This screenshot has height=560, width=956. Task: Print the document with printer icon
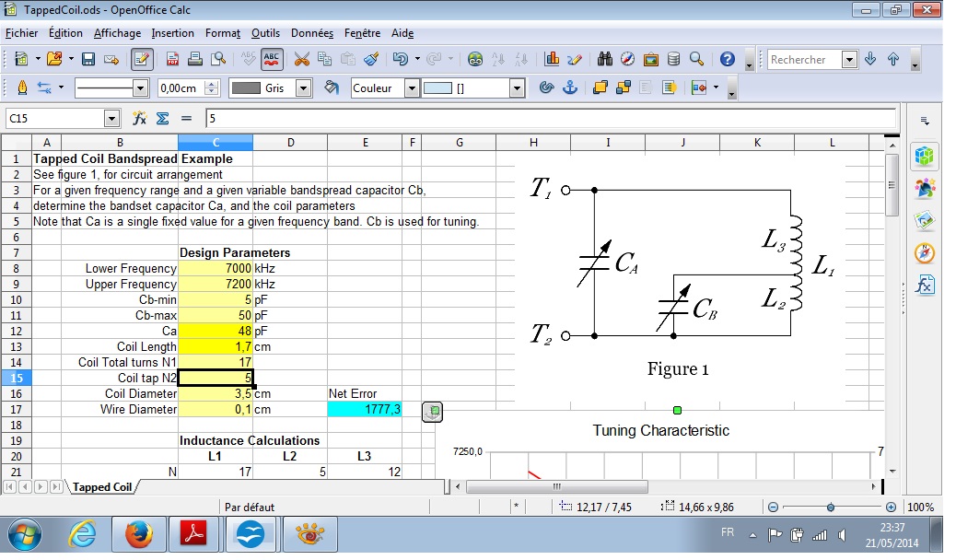[x=195, y=59]
